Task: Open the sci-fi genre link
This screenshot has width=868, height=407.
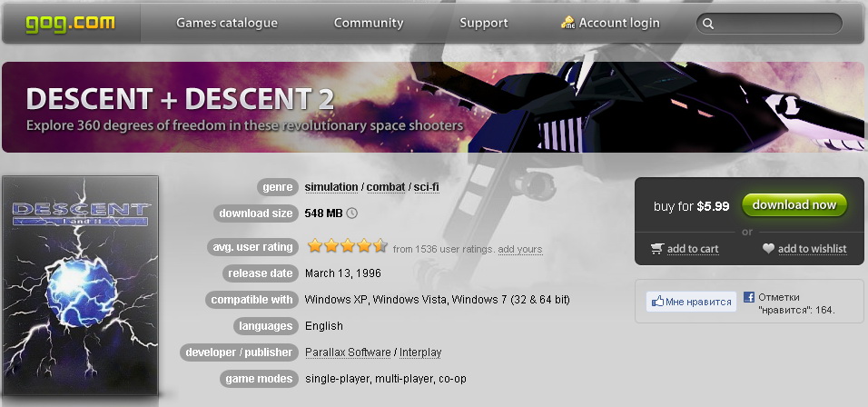Action: coord(427,187)
